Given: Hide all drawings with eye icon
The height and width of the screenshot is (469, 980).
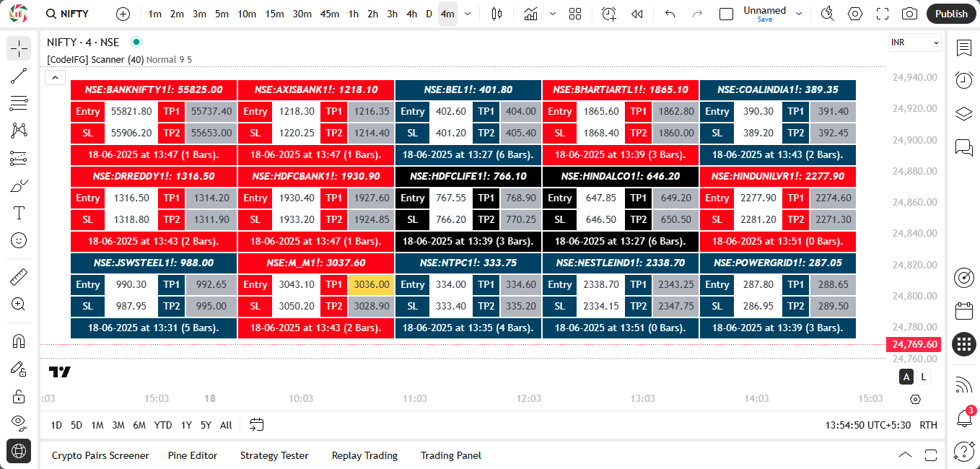Looking at the screenshot, I should coord(19,423).
